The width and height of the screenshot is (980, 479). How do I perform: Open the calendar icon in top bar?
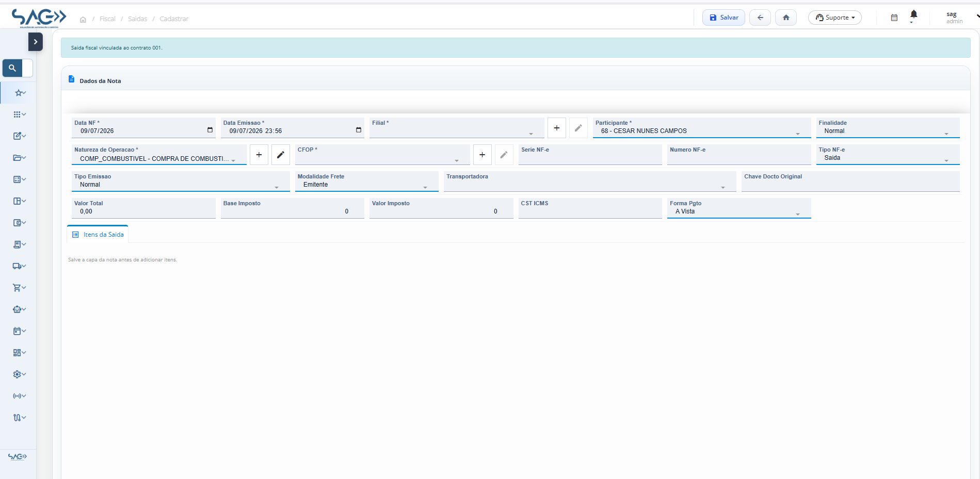[894, 18]
